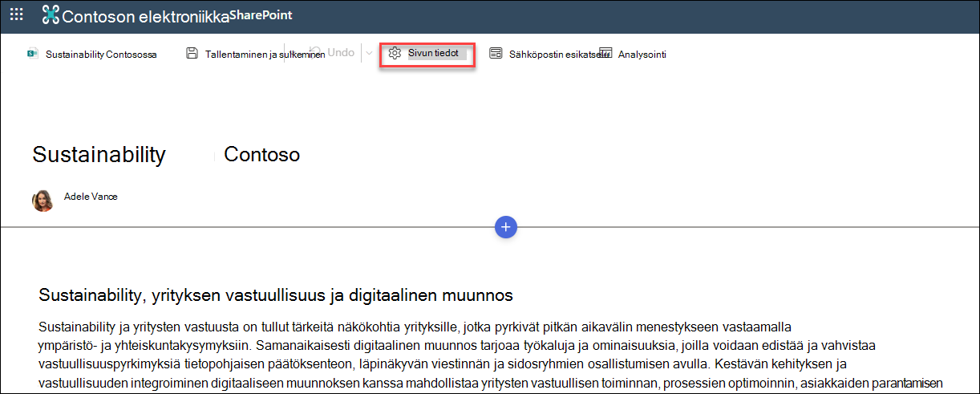Screen dimensions: 980x394
Task: Open Analysointi
Action: pyautogui.click(x=642, y=55)
